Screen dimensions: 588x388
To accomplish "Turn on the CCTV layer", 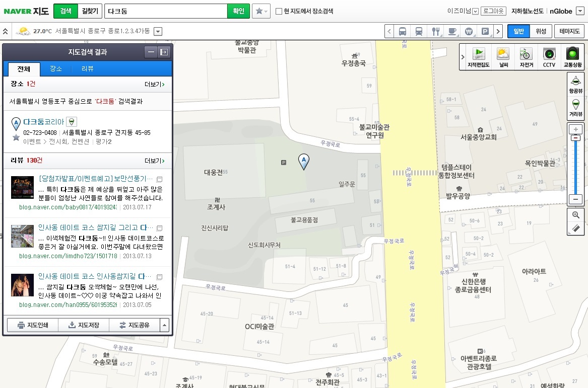I will 549,57.
